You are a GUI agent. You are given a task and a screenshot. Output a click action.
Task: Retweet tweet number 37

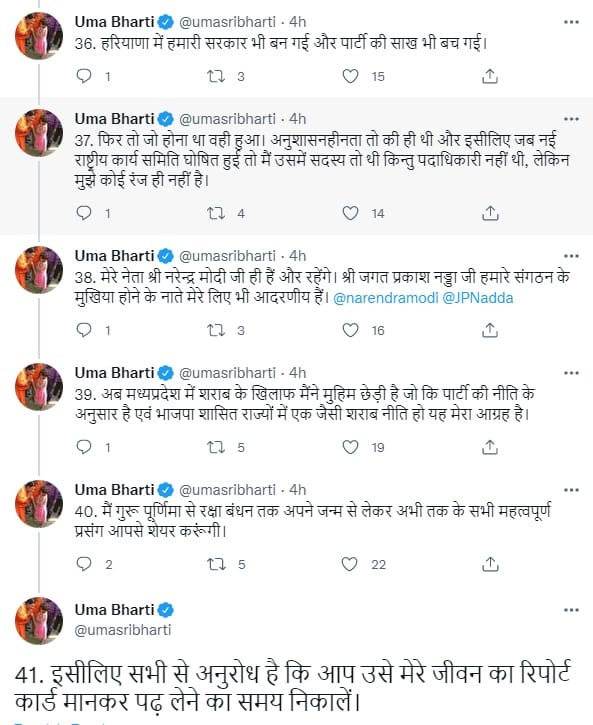(x=216, y=213)
